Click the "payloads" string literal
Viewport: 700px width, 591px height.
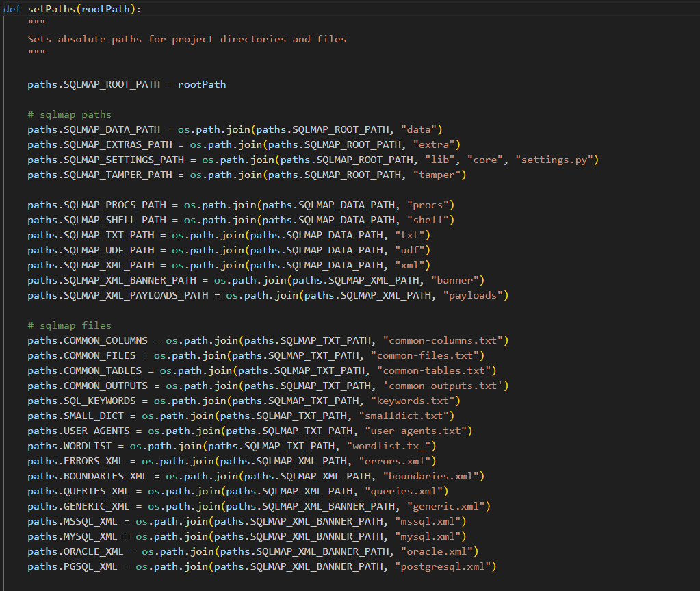click(474, 295)
